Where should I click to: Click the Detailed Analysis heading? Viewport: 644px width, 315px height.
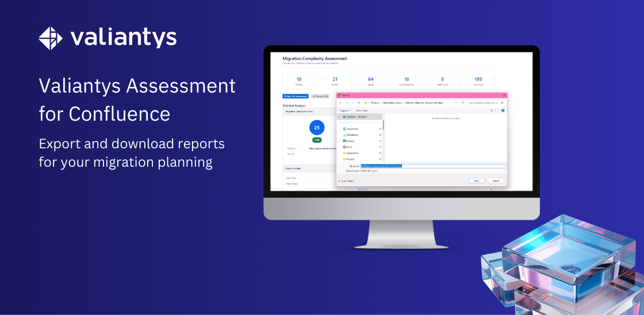click(x=294, y=105)
